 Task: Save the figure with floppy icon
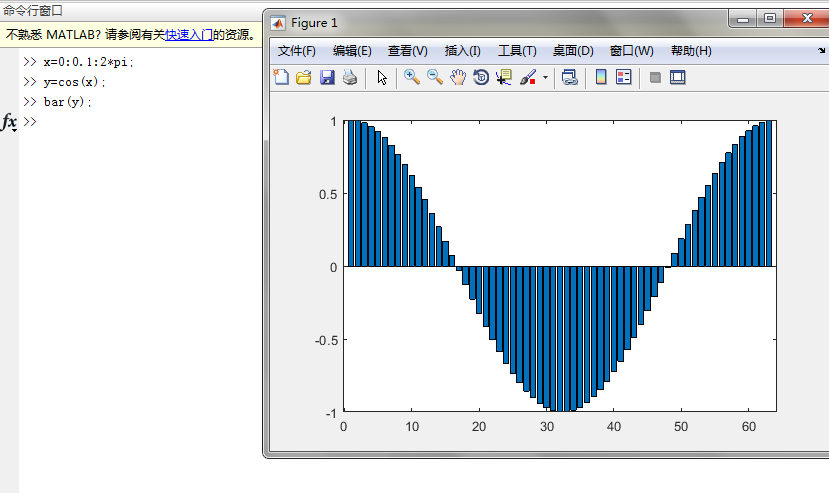(327, 78)
